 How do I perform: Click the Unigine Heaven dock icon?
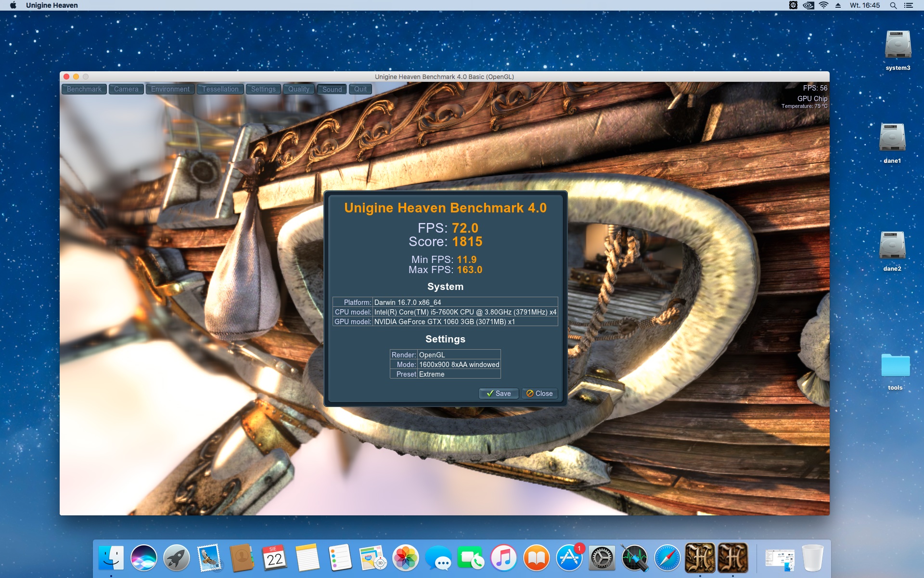coord(700,558)
